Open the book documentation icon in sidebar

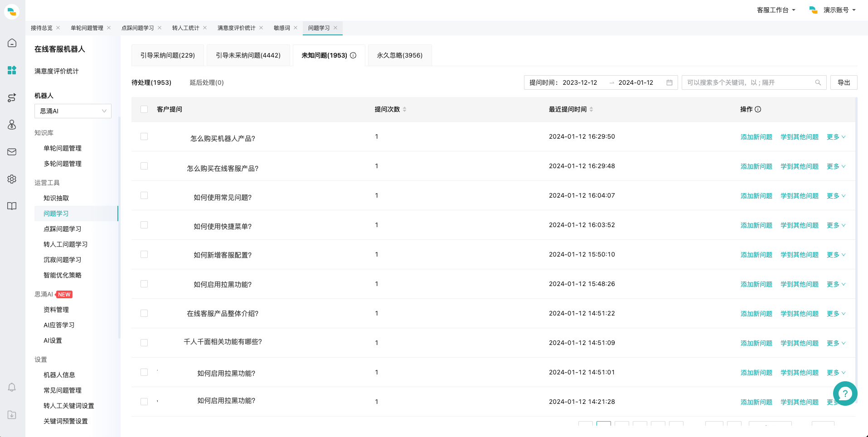click(x=12, y=206)
